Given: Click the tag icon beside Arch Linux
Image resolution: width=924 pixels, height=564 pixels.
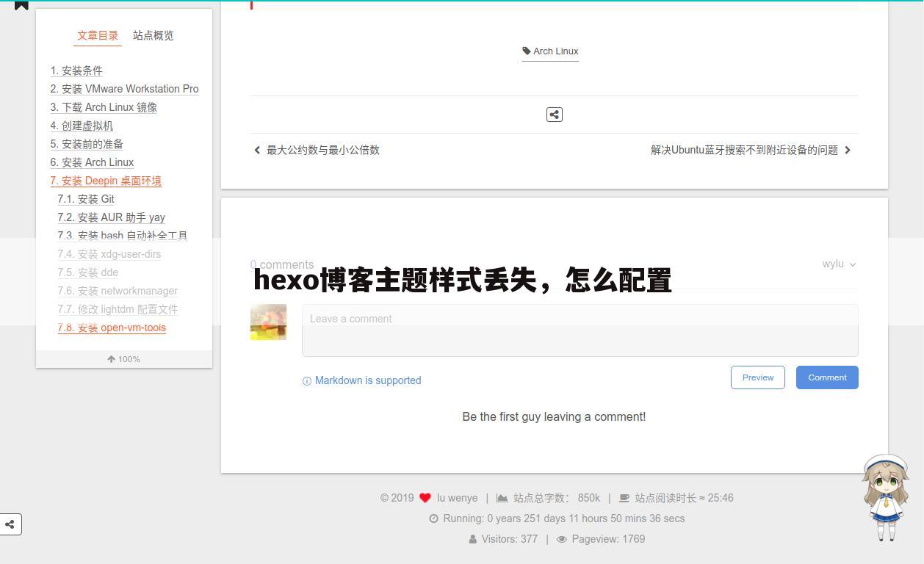Looking at the screenshot, I should (527, 51).
